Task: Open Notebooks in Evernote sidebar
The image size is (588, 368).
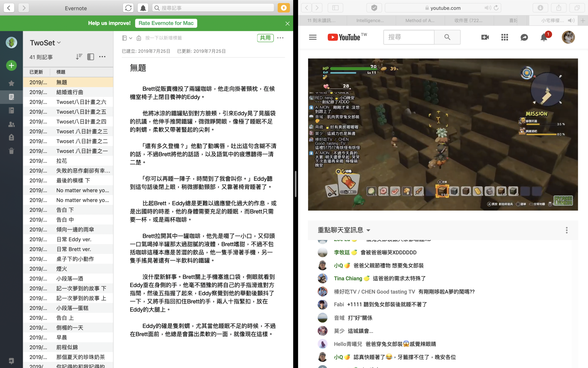Action: (x=11, y=110)
